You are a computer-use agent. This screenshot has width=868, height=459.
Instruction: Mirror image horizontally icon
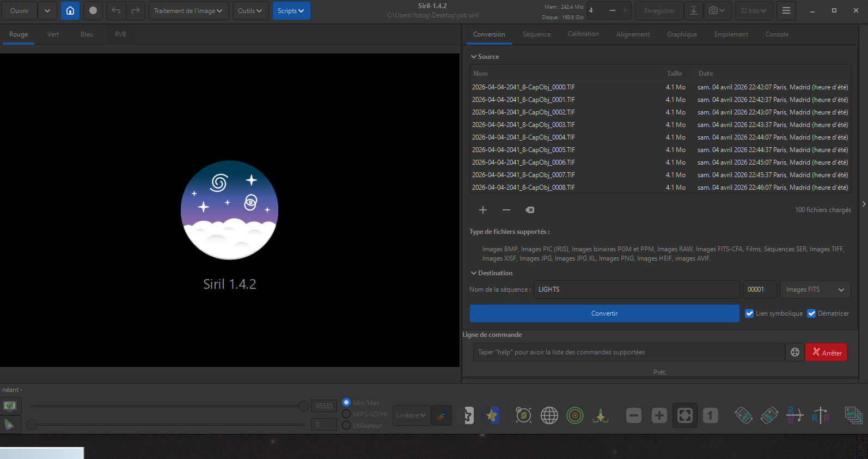coord(795,415)
